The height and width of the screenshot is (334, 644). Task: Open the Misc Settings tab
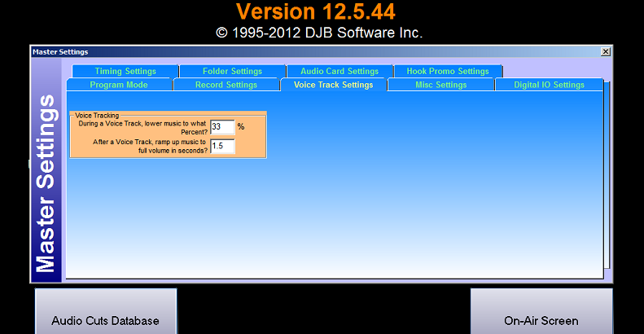tap(440, 85)
